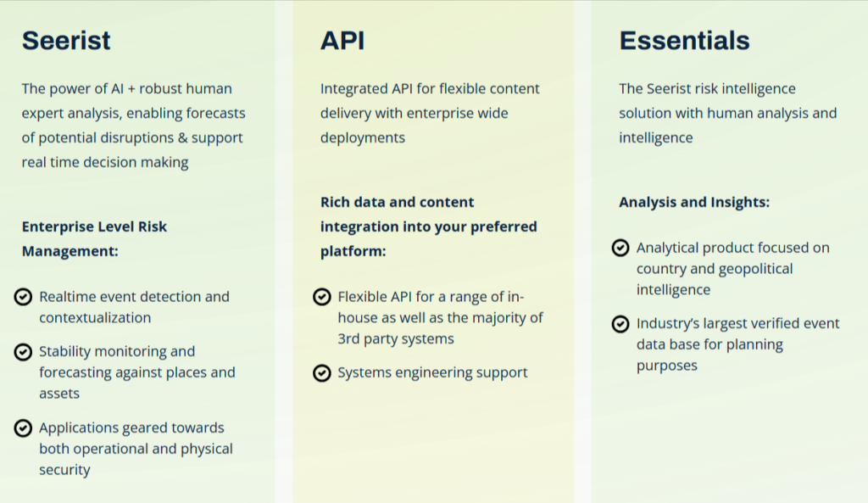Click The Seerist risk intelligence solution paragraph
Image resolution: width=868 pixels, height=503 pixels.
pyautogui.click(x=727, y=113)
